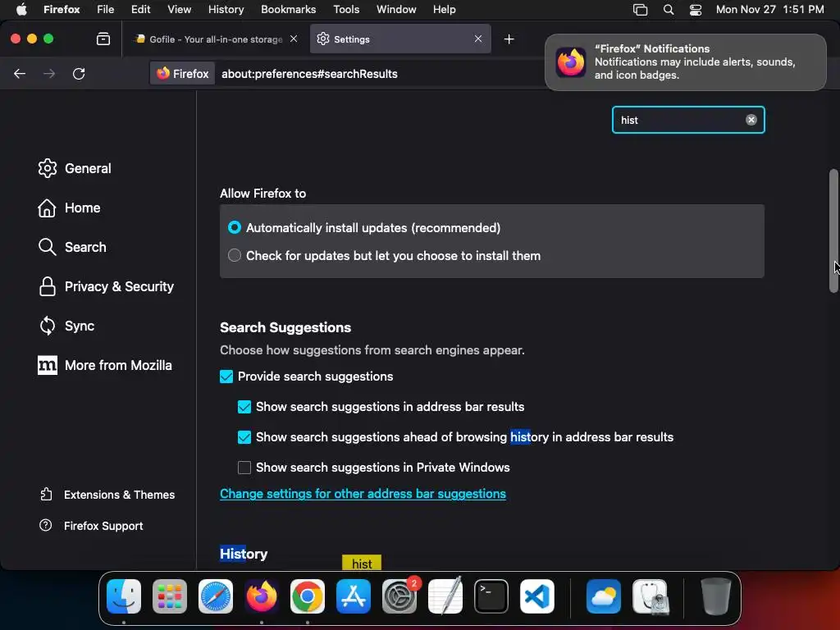The width and height of the screenshot is (840, 630).
Task: Open Terminal from the Dock
Action: click(x=491, y=596)
